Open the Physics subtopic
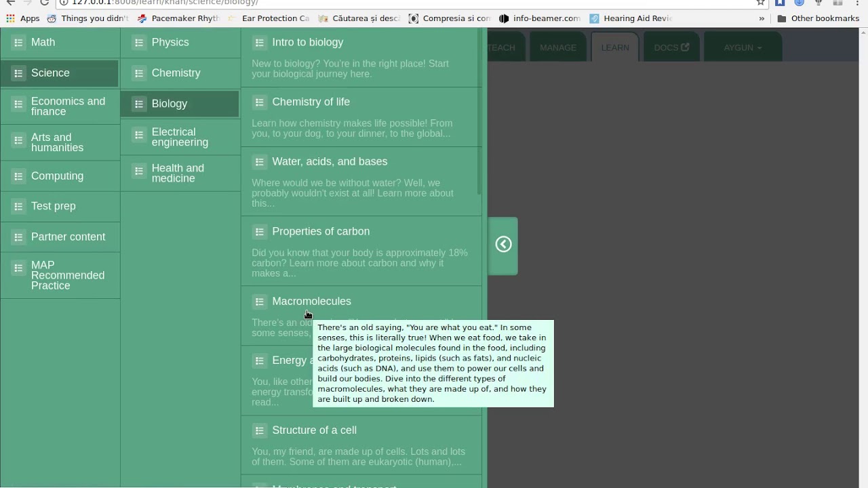 180,42
